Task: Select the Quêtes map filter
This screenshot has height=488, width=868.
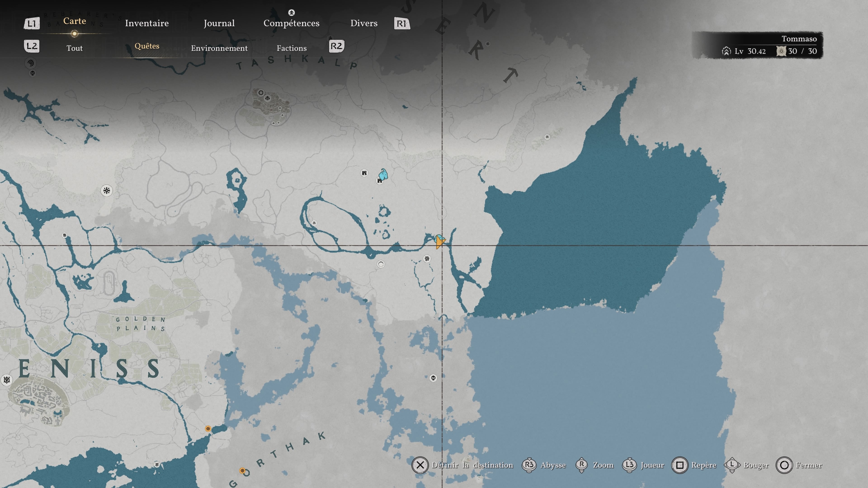Action: [147, 46]
